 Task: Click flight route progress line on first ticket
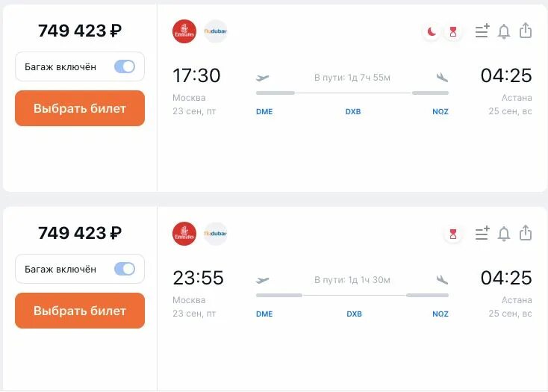[352, 93]
